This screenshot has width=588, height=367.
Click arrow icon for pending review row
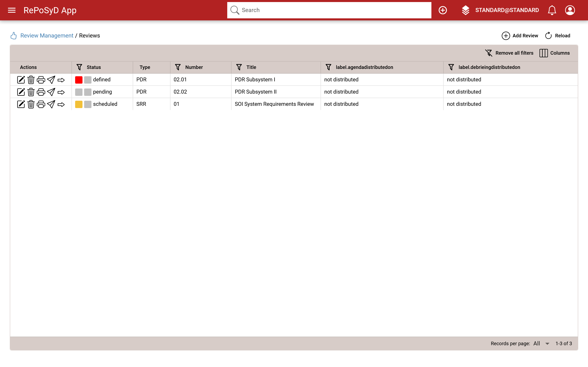click(x=61, y=92)
